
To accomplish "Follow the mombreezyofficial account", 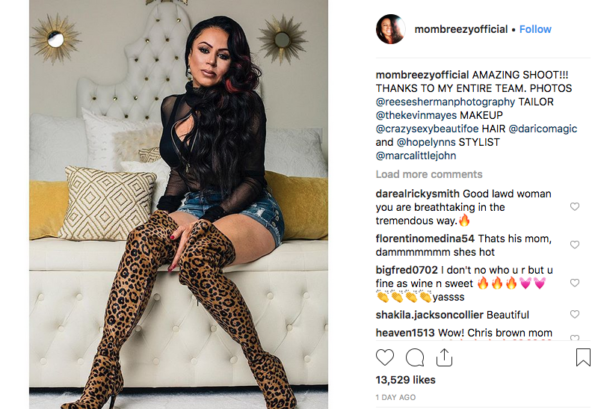I will [535, 29].
